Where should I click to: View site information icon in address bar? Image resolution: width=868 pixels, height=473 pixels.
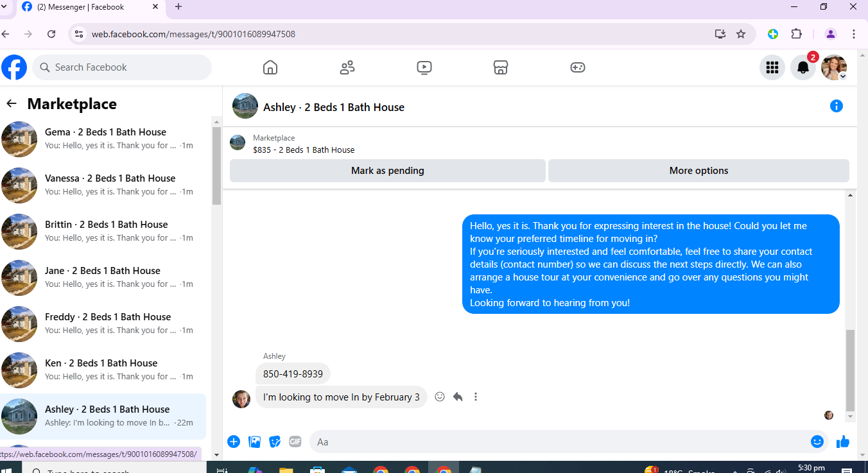click(x=78, y=34)
